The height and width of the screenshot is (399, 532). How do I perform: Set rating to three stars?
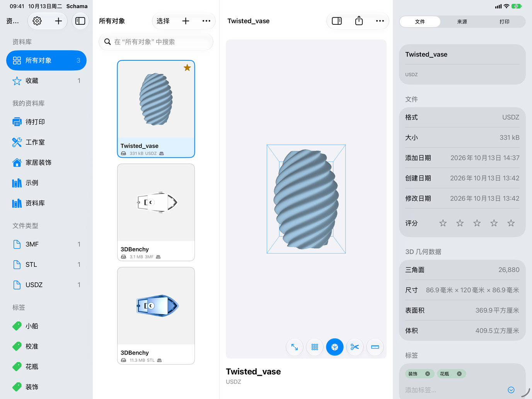[477, 223]
